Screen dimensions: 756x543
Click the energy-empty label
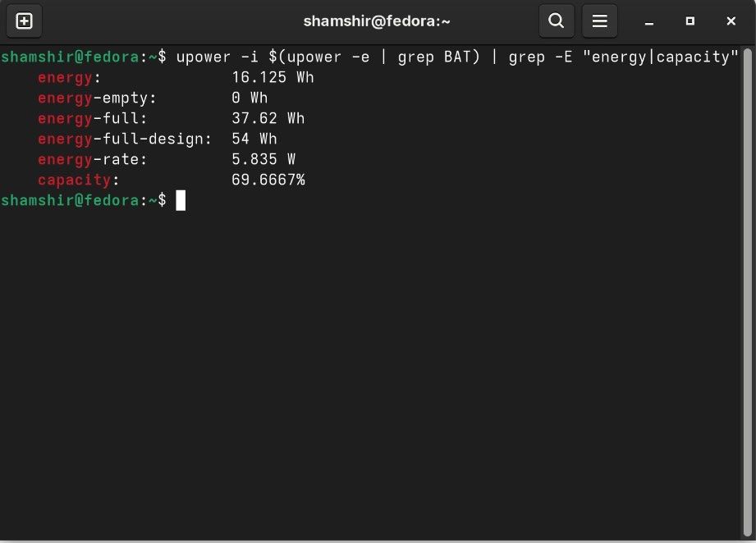click(x=97, y=98)
